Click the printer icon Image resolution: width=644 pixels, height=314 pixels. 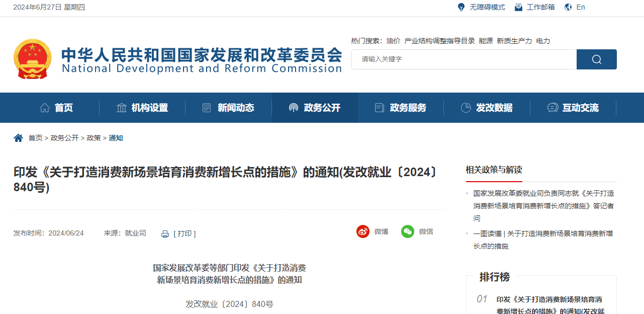tap(165, 234)
